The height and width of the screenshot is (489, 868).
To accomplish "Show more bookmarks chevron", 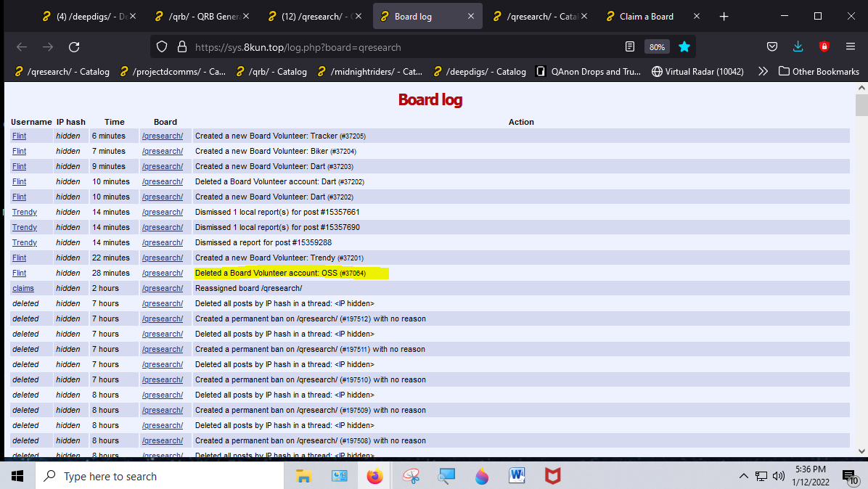I will click(763, 71).
